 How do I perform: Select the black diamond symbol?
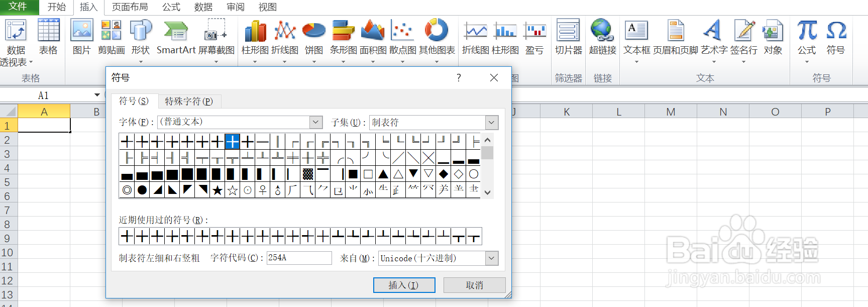pos(443,174)
